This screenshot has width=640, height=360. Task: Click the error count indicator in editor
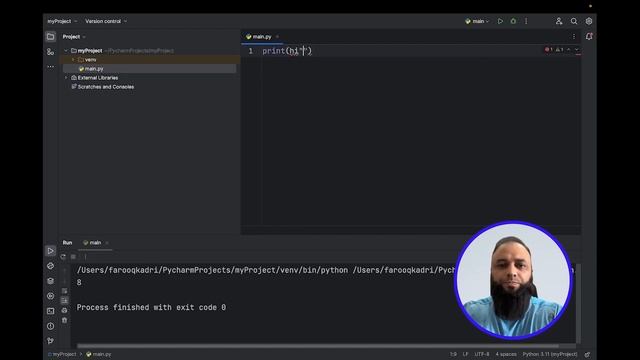pyautogui.click(x=548, y=50)
